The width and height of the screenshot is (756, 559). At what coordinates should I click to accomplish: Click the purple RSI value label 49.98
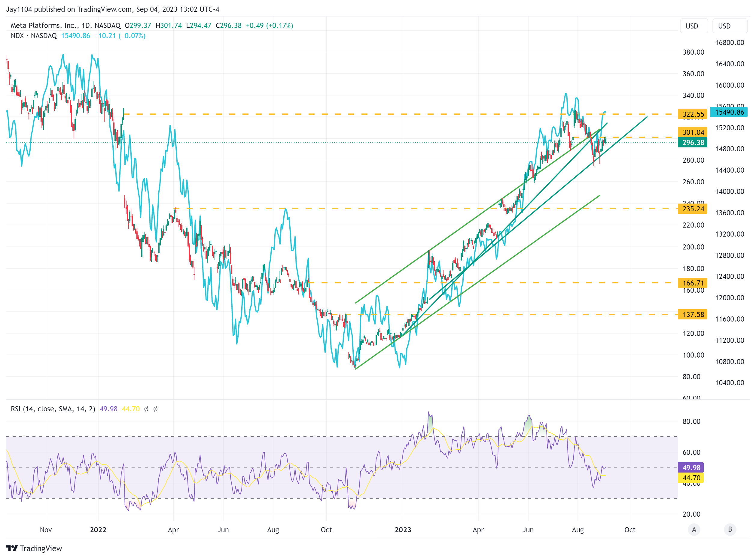click(691, 468)
